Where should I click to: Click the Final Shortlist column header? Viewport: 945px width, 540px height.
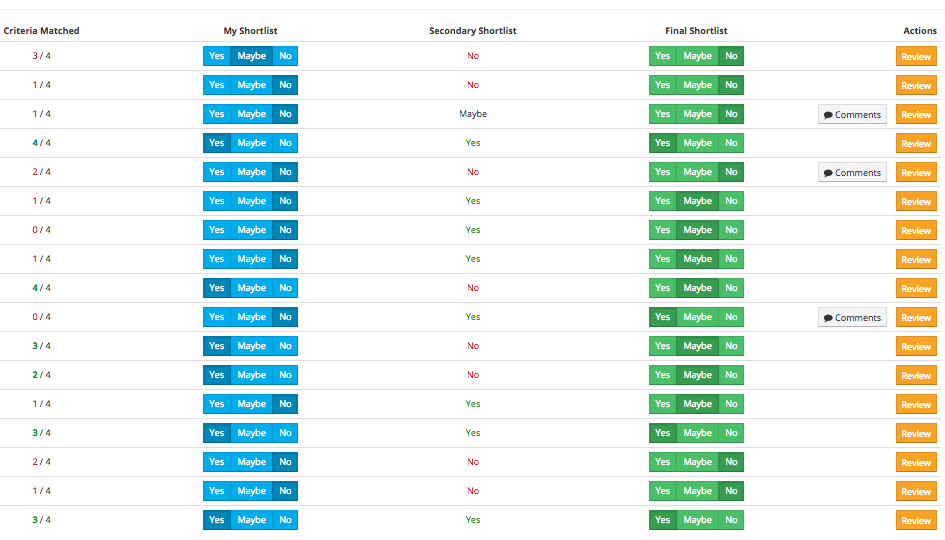pyautogui.click(x=696, y=31)
